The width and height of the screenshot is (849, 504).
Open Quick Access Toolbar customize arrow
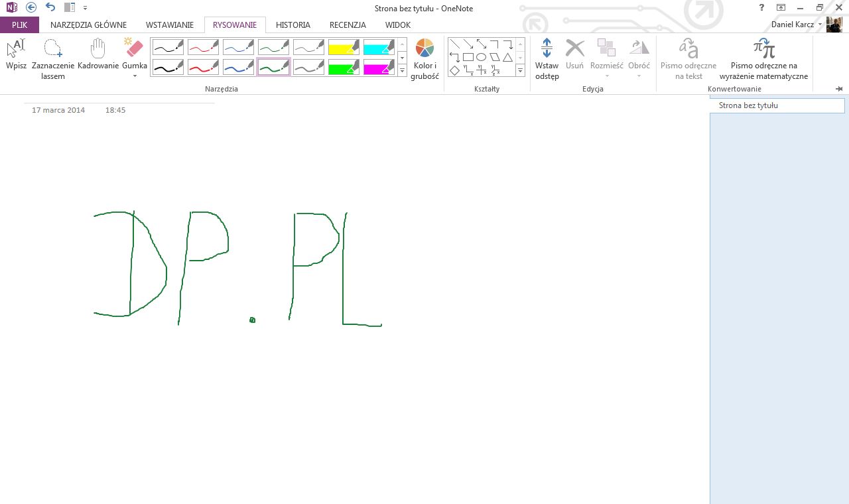pos(85,8)
